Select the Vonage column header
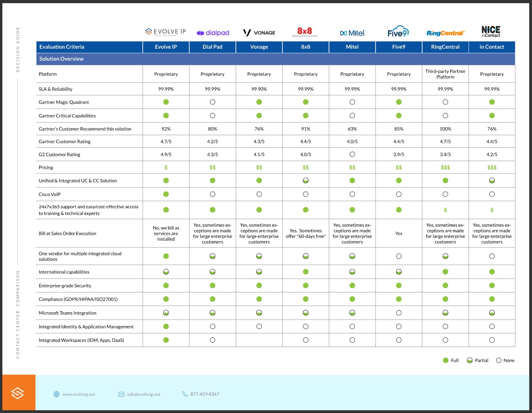The width and height of the screenshot is (532, 413). 259,47
